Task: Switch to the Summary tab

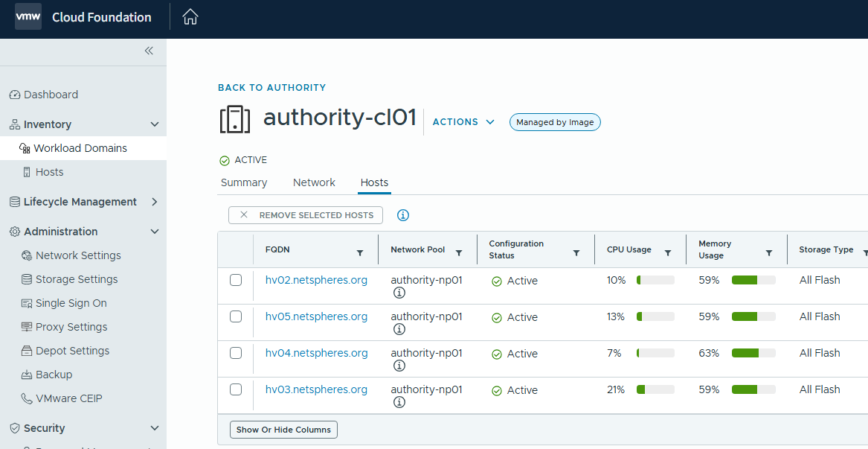Action: (x=243, y=182)
